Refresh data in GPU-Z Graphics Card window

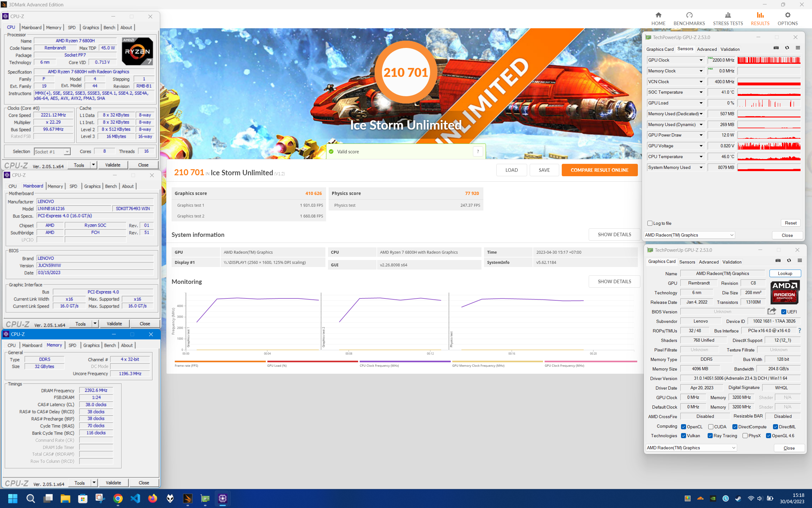coord(789,261)
